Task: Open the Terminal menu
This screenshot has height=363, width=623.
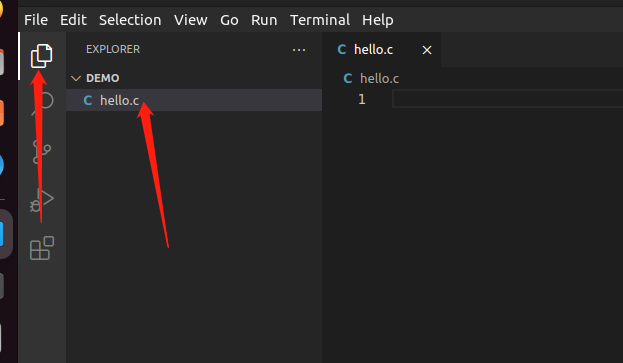Action: point(320,20)
